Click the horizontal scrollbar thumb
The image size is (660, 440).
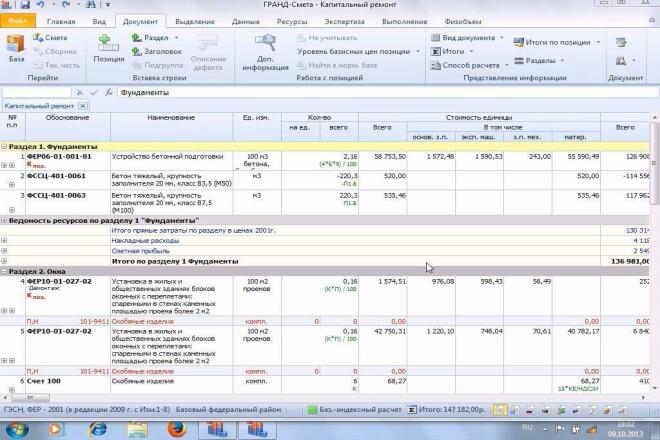[30, 397]
